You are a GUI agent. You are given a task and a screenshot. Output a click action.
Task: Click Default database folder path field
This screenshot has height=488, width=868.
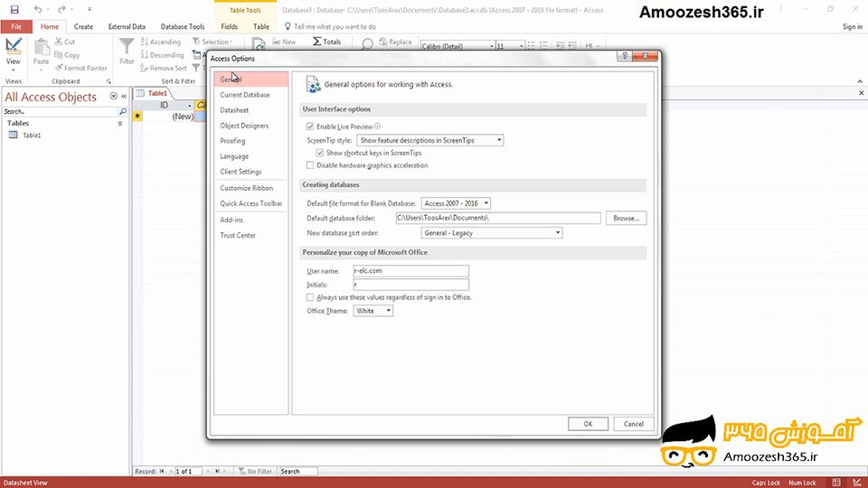pyautogui.click(x=498, y=218)
